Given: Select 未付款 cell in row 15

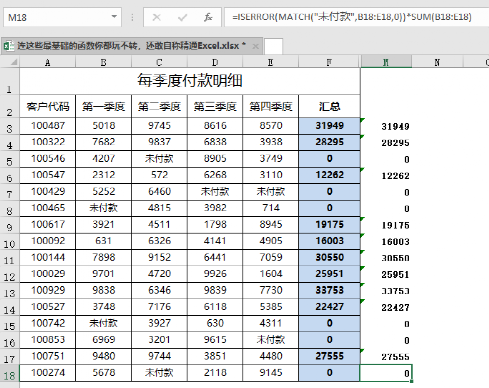Looking at the screenshot, I should point(104,323).
